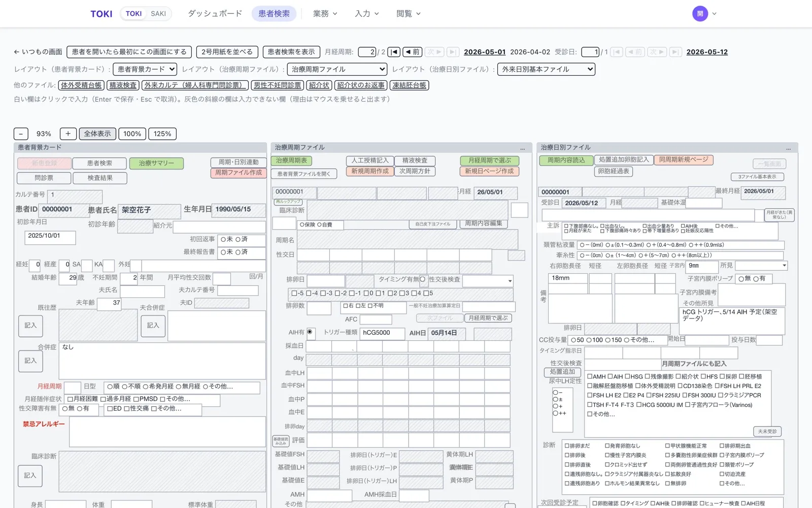Image resolution: width=812 pixels, height=508 pixels.
Task: Click the 基礎値読み込み small button beside 評価
Action: pyautogui.click(x=281, y=441)
